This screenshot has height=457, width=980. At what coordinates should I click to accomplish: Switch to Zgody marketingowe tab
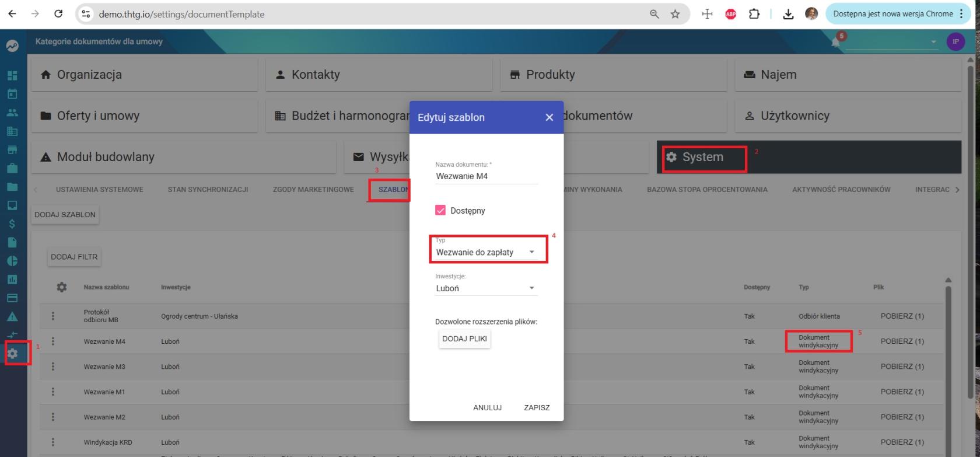tap(313, 190)
